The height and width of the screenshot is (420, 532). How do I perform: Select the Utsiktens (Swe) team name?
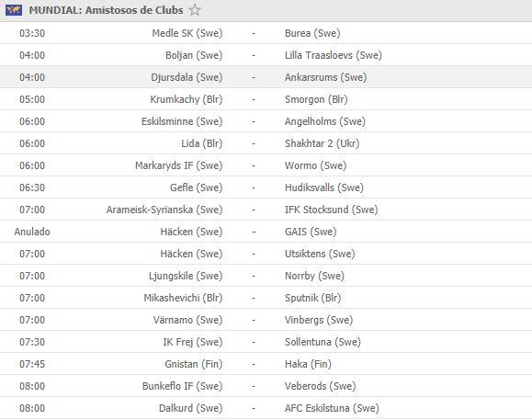320,254
